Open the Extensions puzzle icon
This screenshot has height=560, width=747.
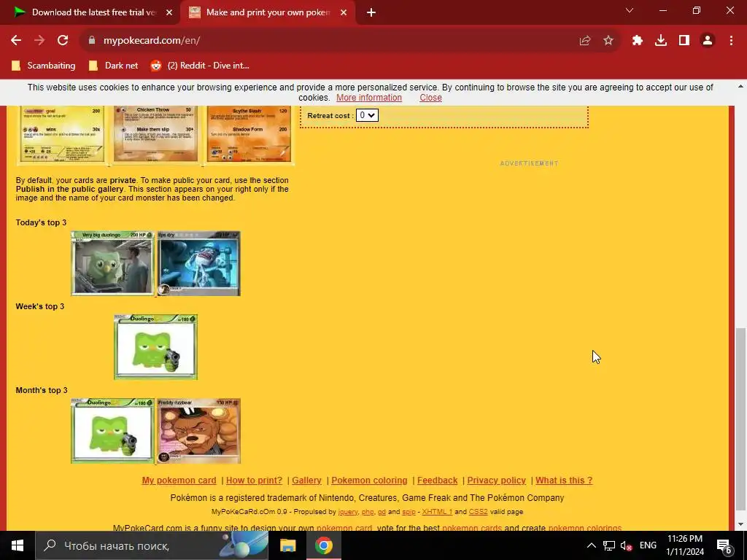tap(638, 41)
